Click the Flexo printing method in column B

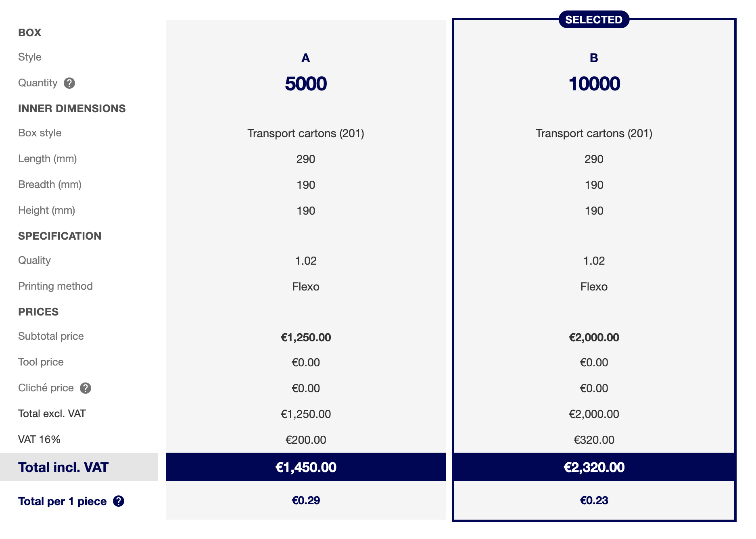[594, 287]
